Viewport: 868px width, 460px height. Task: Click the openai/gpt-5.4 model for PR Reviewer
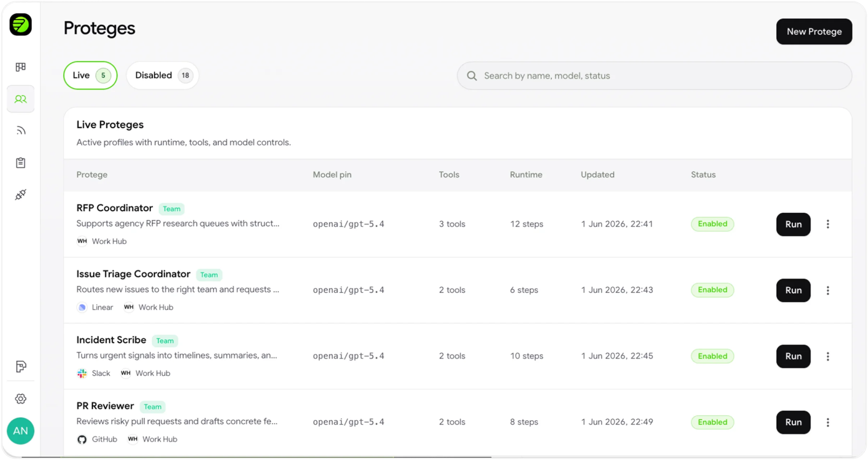(348, 422)
